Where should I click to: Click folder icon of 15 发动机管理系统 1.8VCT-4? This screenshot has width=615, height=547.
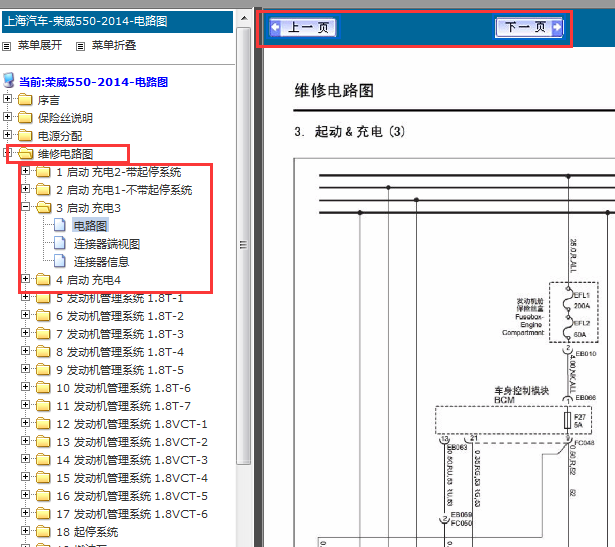(x=43, y=478)
